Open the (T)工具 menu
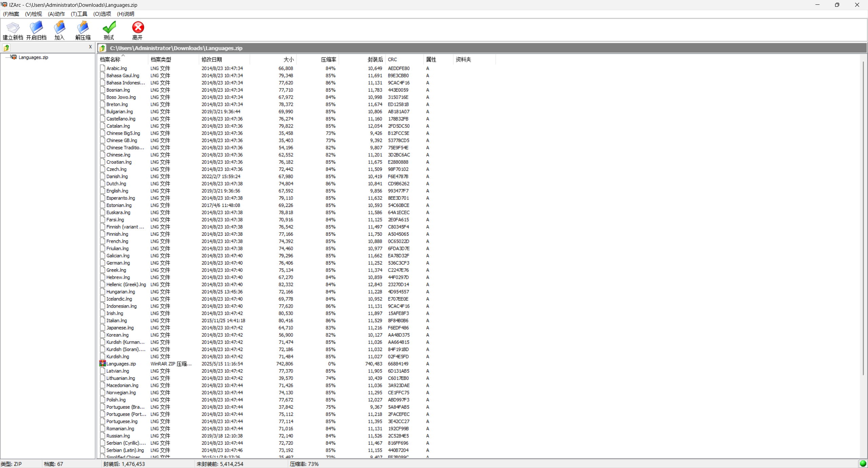Screen dimensions: 868x468 point(79,14)
